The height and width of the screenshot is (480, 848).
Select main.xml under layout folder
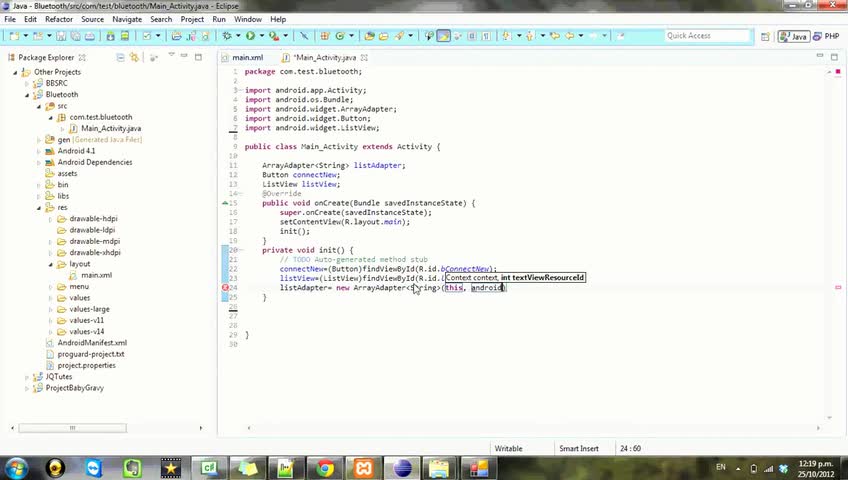(x=96, y=275)
